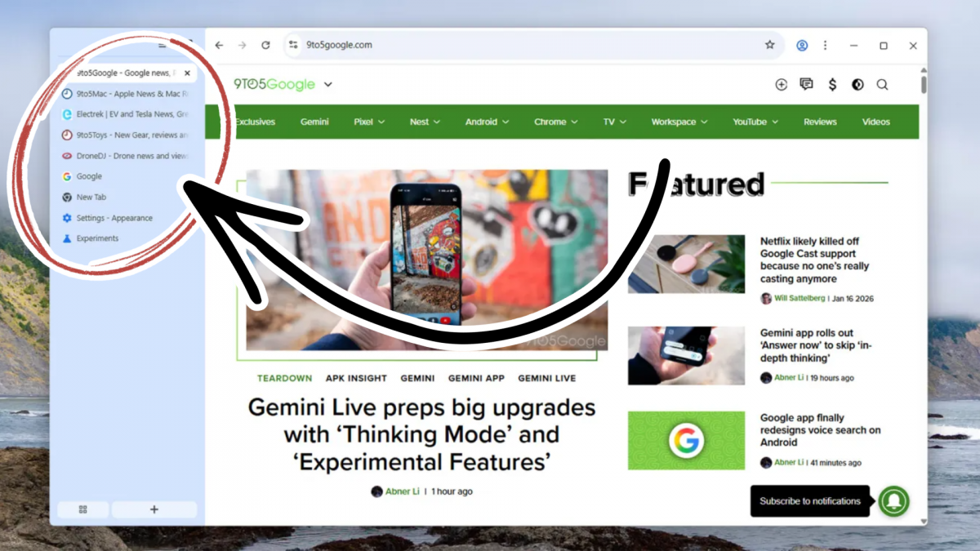Expand the Android menu dropdown

487,122
